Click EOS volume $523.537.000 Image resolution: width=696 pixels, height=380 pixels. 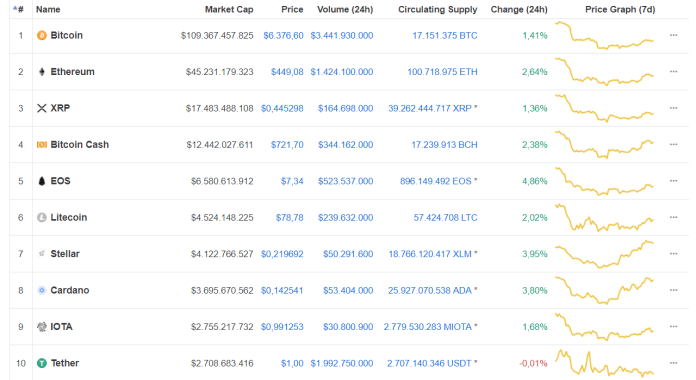[345, 181]
